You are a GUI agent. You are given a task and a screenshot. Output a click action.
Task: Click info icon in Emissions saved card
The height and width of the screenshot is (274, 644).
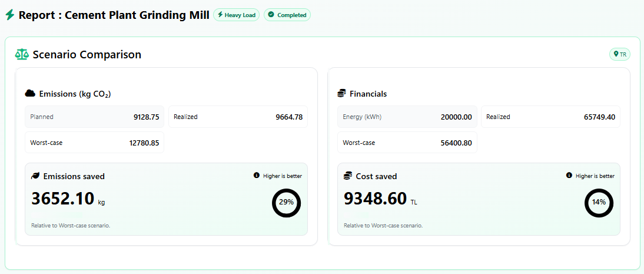pyautogui.click(x=257, y=176)
